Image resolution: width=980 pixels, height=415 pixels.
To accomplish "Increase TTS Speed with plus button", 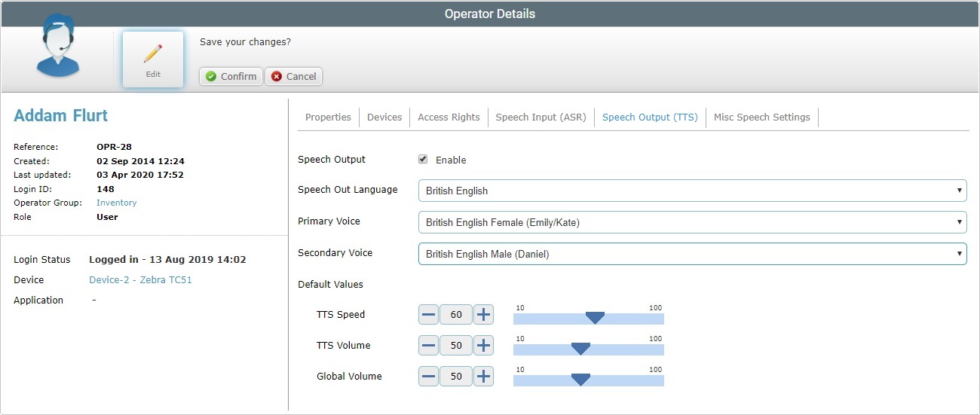I will (x=484, y=314).
